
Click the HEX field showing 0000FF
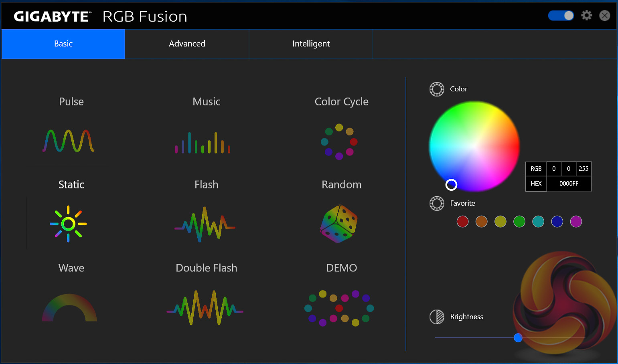[569, 184]
